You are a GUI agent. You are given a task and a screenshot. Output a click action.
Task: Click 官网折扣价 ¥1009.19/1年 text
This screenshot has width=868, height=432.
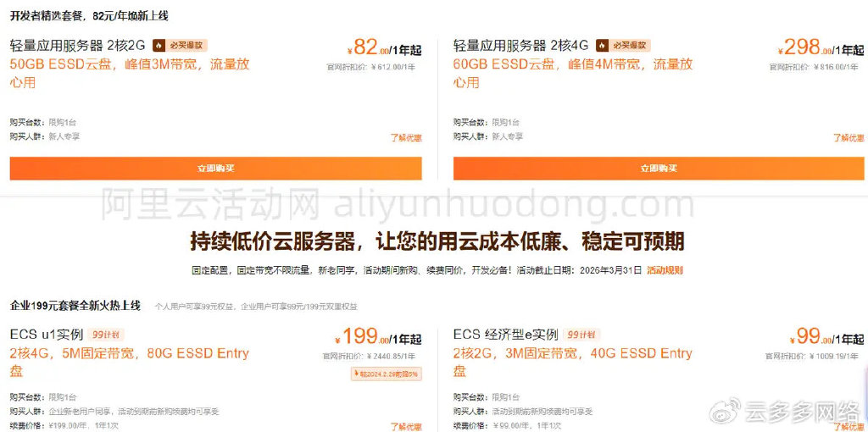point(812,357)
